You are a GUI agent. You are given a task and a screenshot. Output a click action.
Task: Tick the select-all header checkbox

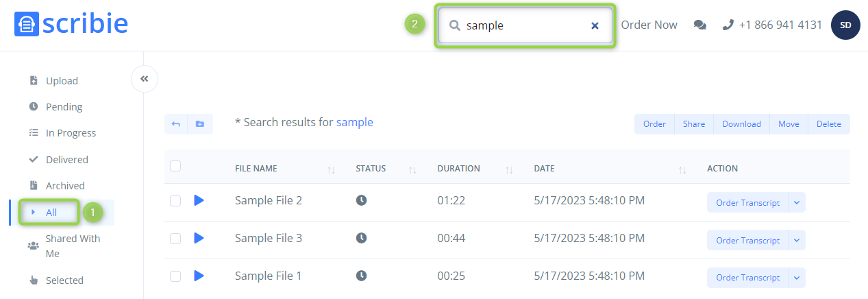pos(175,166)
